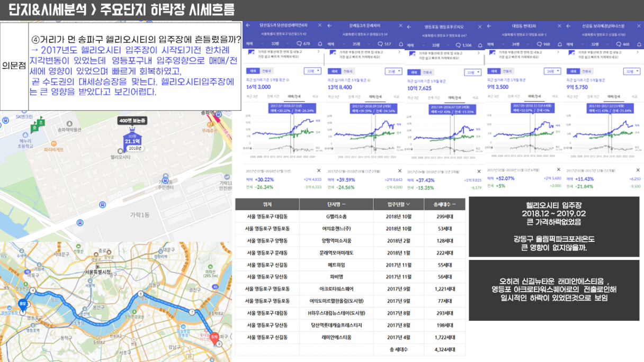This screenshot has height=362, width=644.
Task: Switch to 전체 기간 tab in 문래자이 panel
Action: (353, 96)
